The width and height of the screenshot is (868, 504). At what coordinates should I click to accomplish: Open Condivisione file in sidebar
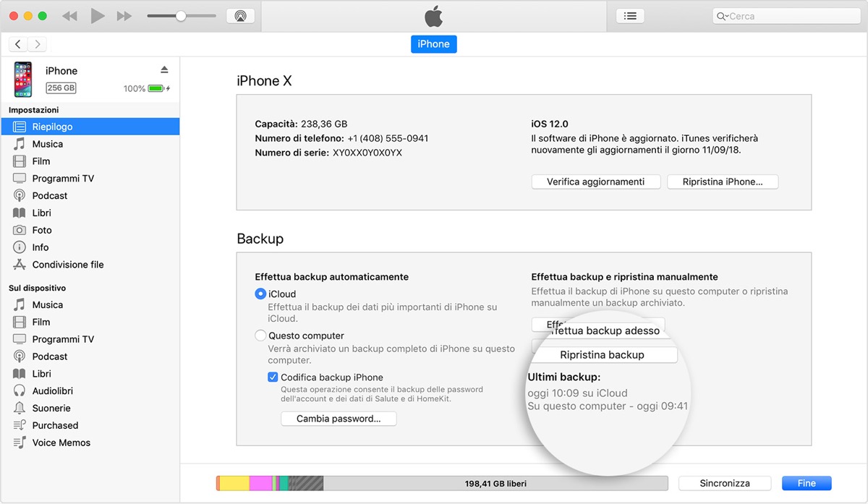[67, 265]
